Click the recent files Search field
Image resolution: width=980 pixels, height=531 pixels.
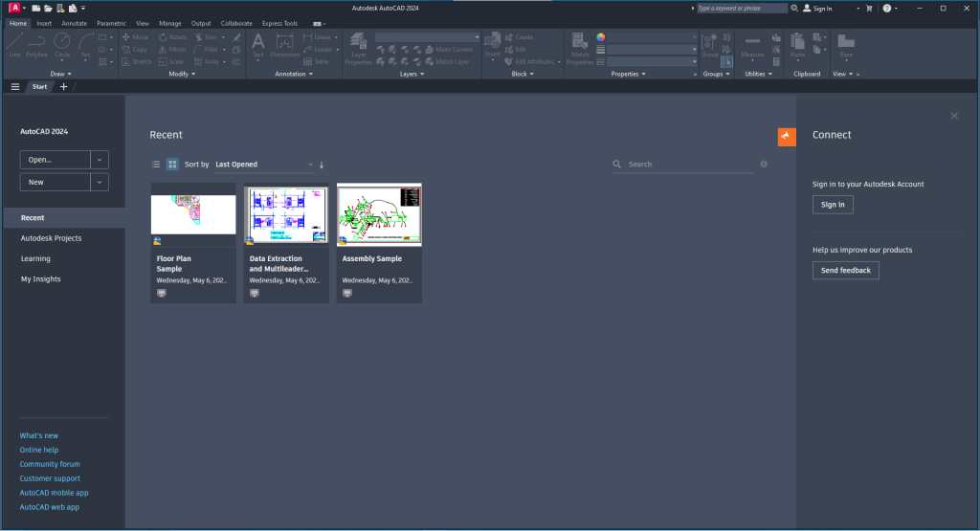(x=683, y=165)
